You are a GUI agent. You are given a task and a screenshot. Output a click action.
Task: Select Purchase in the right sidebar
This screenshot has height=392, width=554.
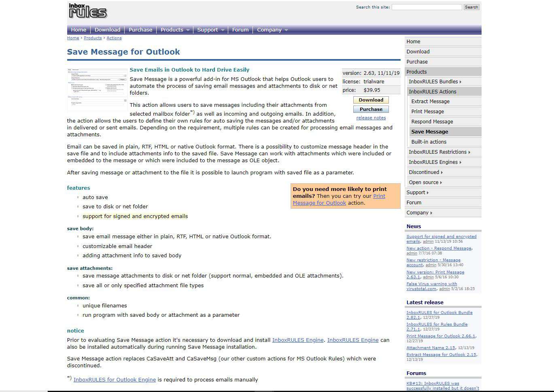pyautogui.click(x=443, y=62)
